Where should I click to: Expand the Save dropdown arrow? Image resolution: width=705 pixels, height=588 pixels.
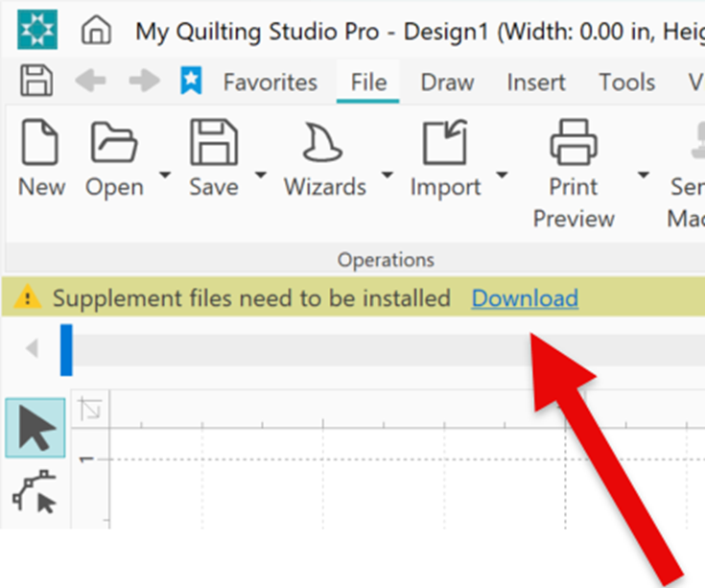coord(261,175)
